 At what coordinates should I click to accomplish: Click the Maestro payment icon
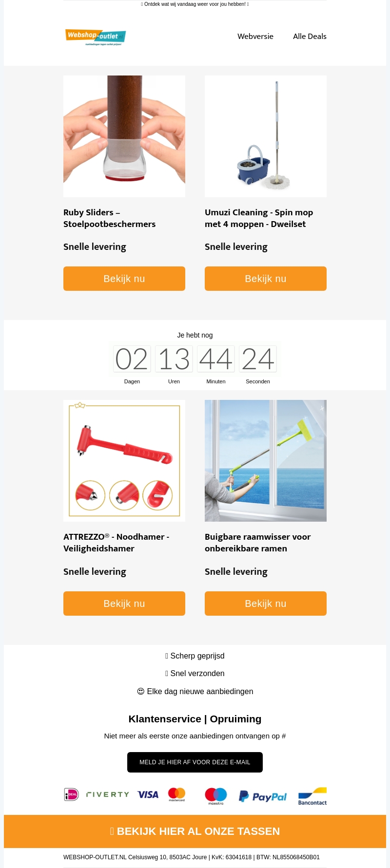tap(216, 796)
